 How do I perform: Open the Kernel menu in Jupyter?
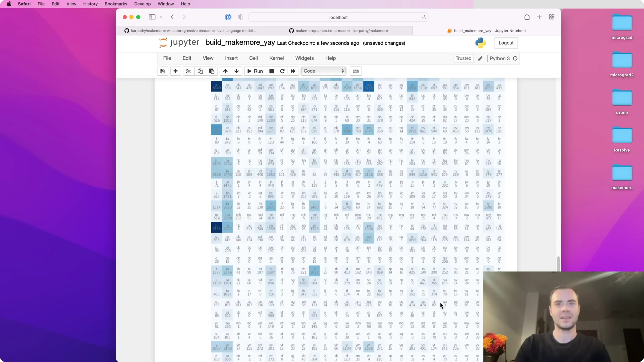tap(276, 58)
